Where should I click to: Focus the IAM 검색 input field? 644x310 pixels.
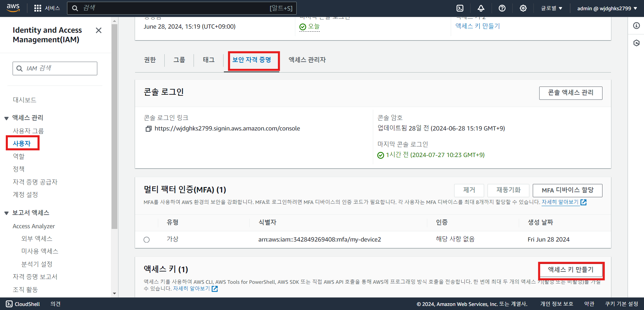[55, 68]
